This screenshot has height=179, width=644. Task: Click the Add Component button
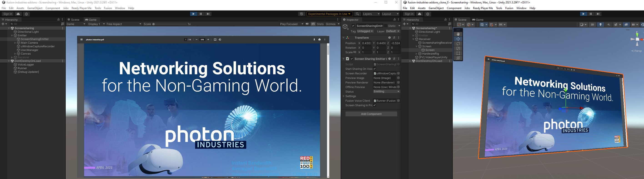click(371, 114)
